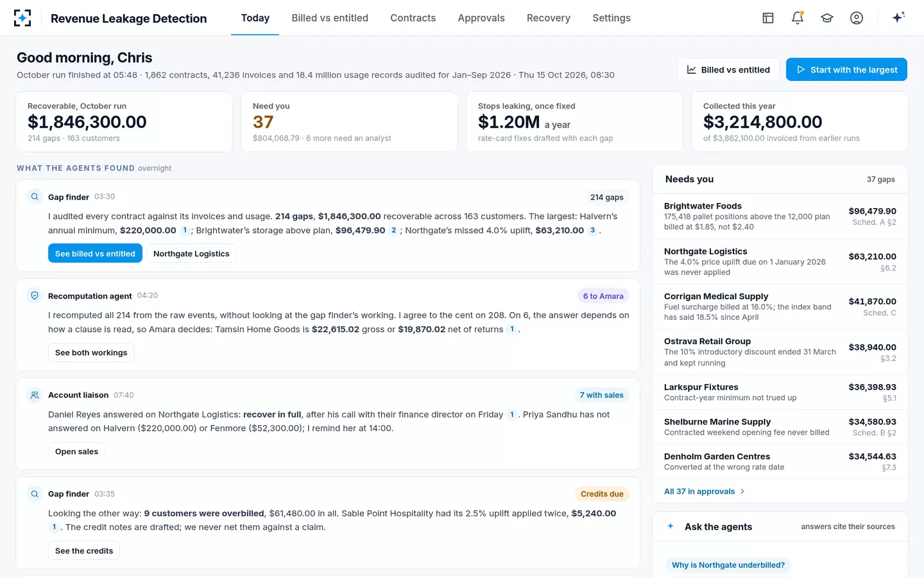Viewport: 924px width, 578px height.
Task: Open the Approvals tab
Action: [481, 18]
